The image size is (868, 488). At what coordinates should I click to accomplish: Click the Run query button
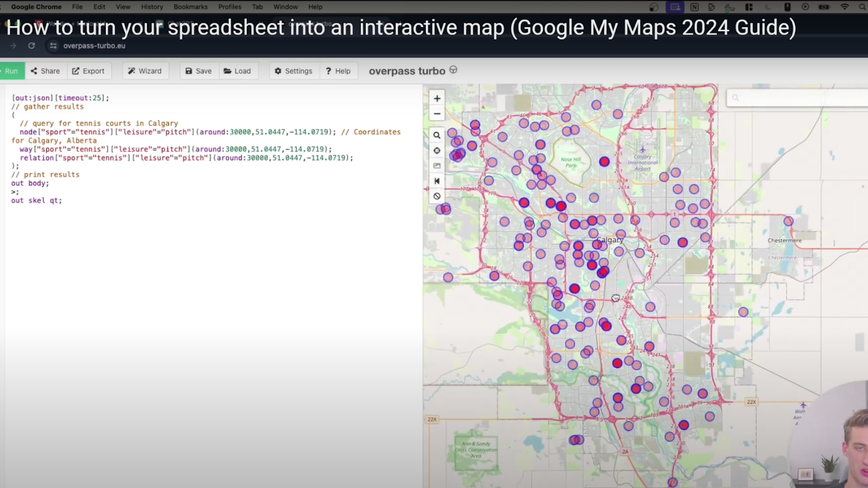(x=11, y=71)
